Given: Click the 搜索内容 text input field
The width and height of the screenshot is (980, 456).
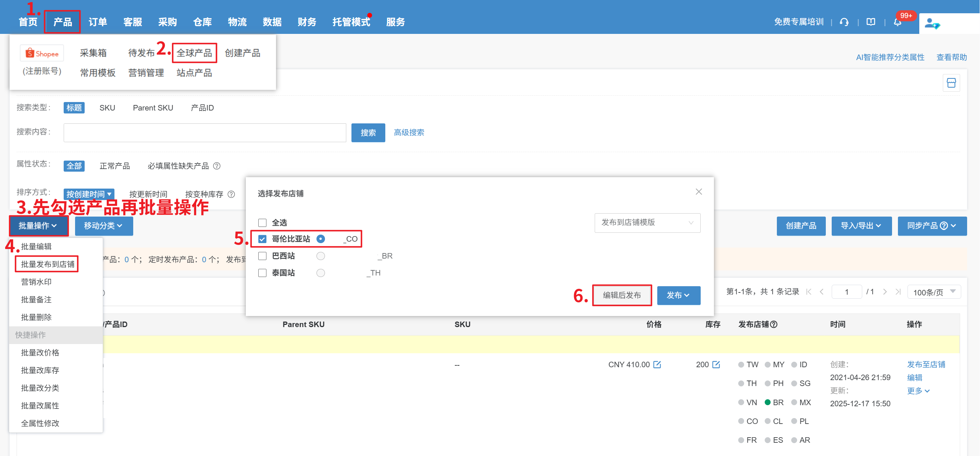Looking at the screenshot, I should [205, 133].
